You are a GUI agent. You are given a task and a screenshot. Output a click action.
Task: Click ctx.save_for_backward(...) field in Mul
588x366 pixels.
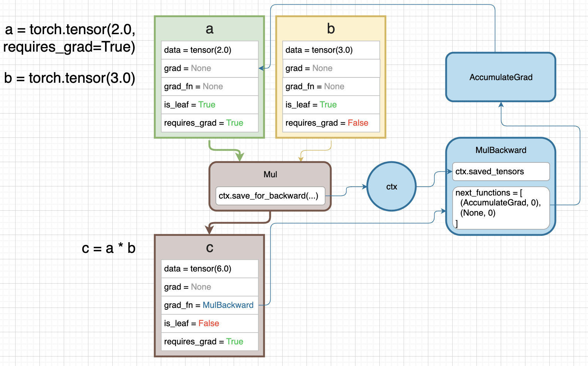point(270,196)
